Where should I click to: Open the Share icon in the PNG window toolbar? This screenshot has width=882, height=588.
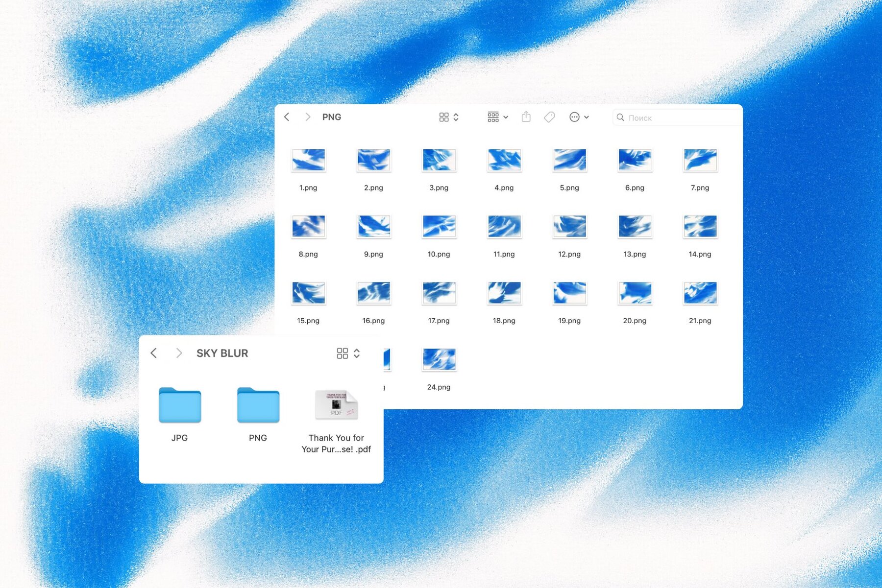pos(526,117)
